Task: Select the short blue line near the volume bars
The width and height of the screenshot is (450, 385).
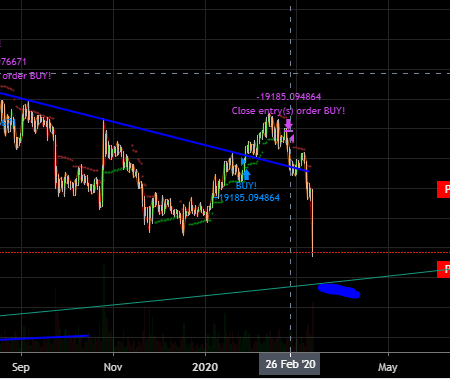Action: [x=44, y=338]
